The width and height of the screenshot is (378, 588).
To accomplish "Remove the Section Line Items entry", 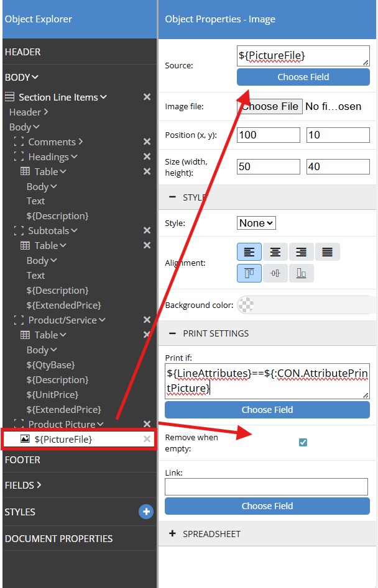I will (147, 97).
